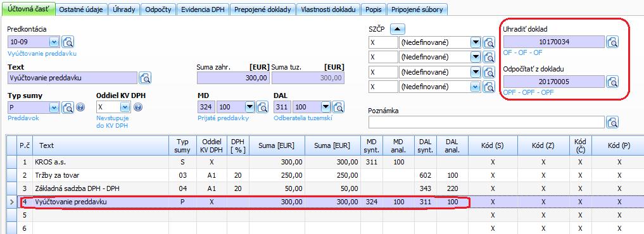Click DPH [%] column header
This screenshot has width=644, height=234.
[x=237, y=145]
